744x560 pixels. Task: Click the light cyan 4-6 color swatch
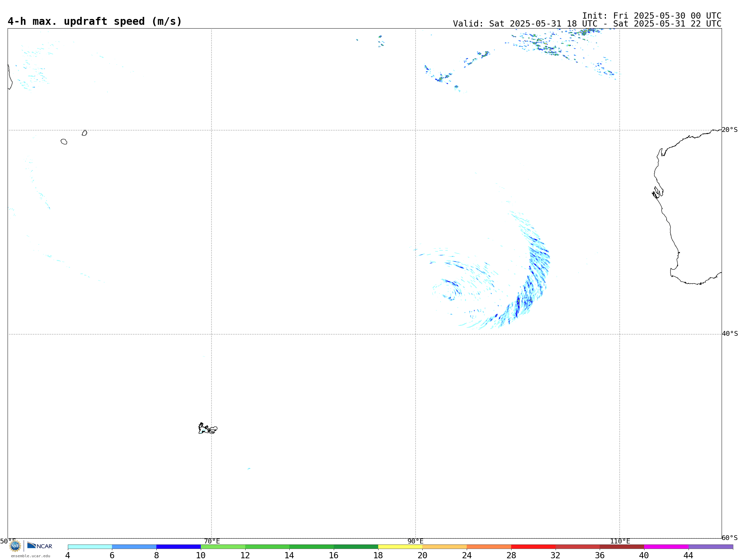(90, 547)
